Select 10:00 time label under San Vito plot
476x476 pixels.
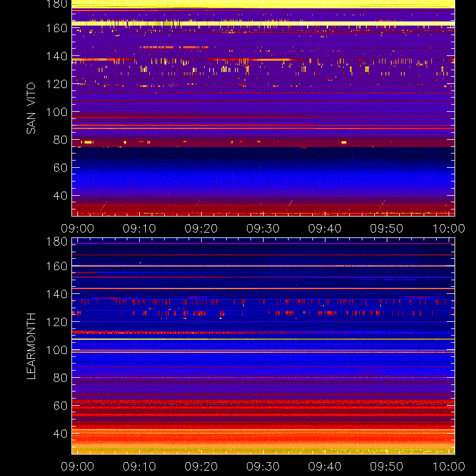coord(449,228)
